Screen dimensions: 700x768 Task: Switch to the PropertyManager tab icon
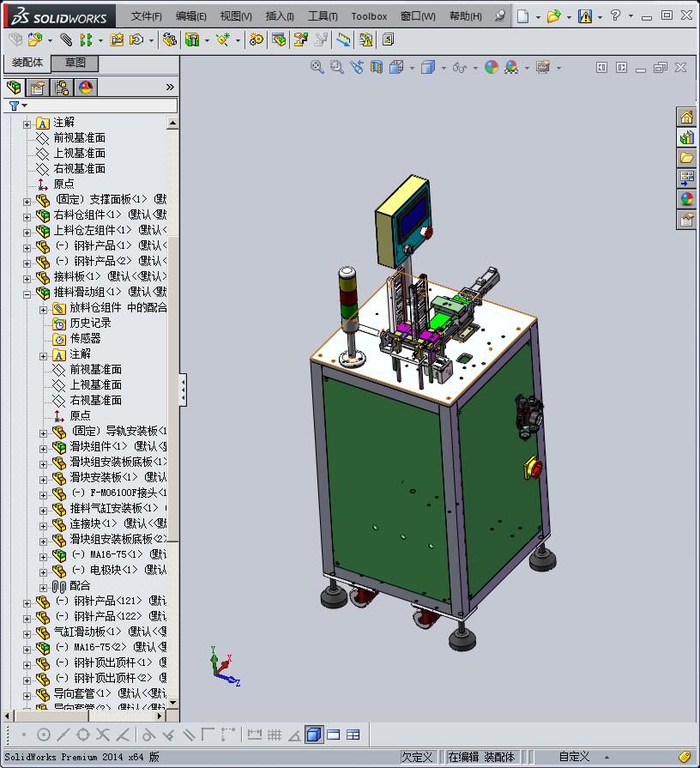[x=38, y=88]
